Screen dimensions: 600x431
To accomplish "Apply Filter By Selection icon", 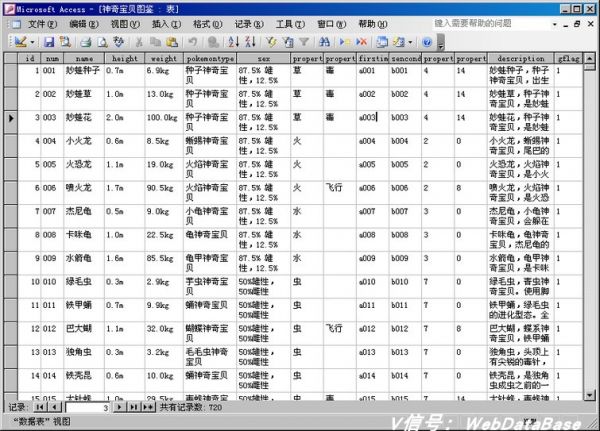I will (x=271, y=42).
